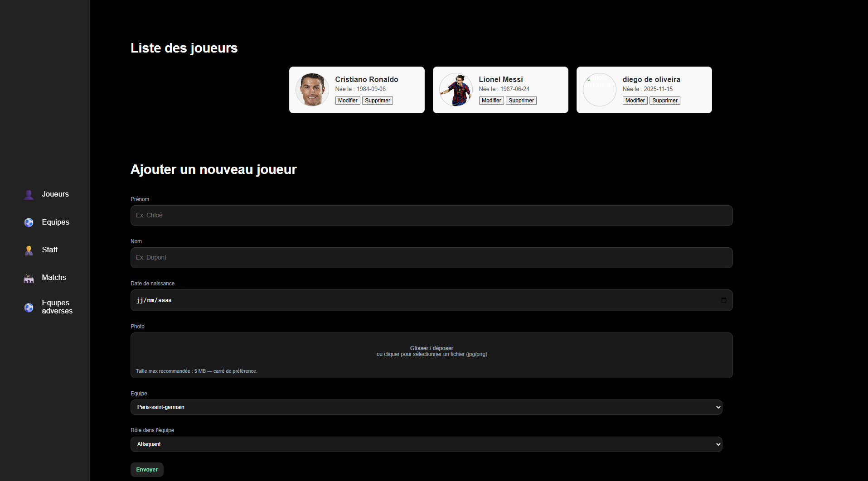Click Lionel Messi's player photo
Image resolution: width=868 pixels, height=481 pixels.
pos(456,89)
